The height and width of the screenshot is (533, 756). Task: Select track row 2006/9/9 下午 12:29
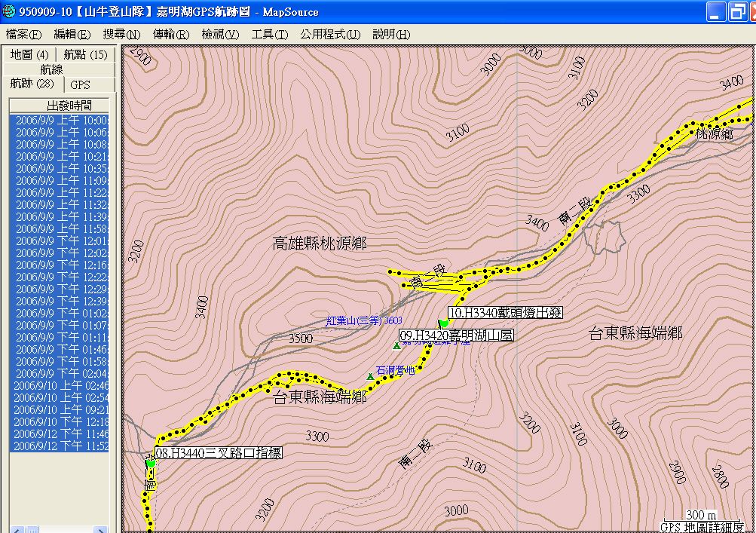click(x=60, y=289)
